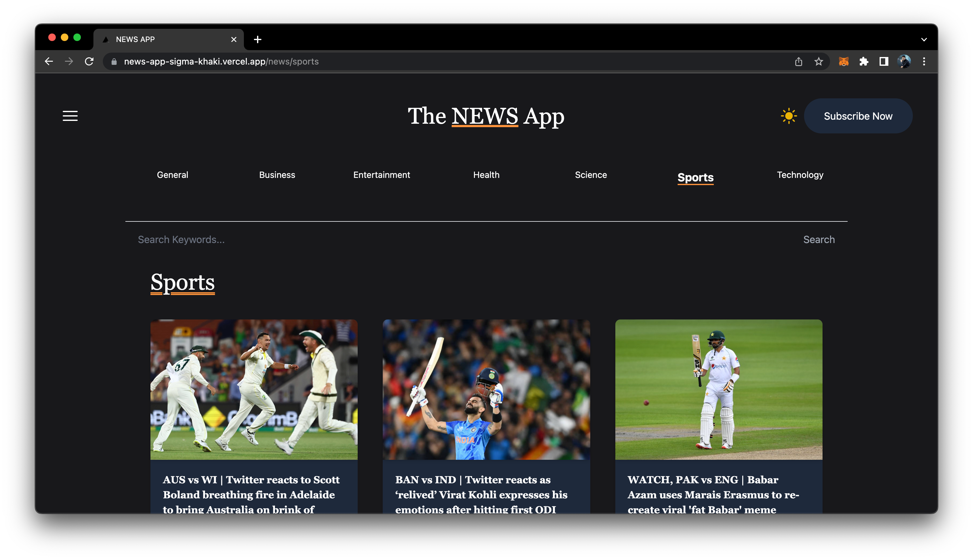
Task: Open the Business category
Action: point(277,175)
